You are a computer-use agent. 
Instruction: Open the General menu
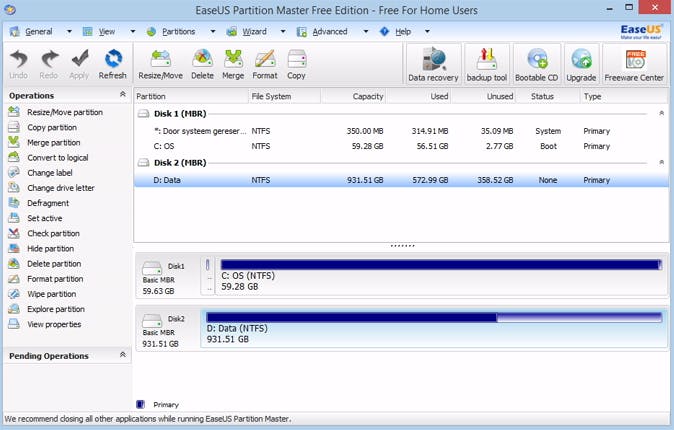click(39, 31)
